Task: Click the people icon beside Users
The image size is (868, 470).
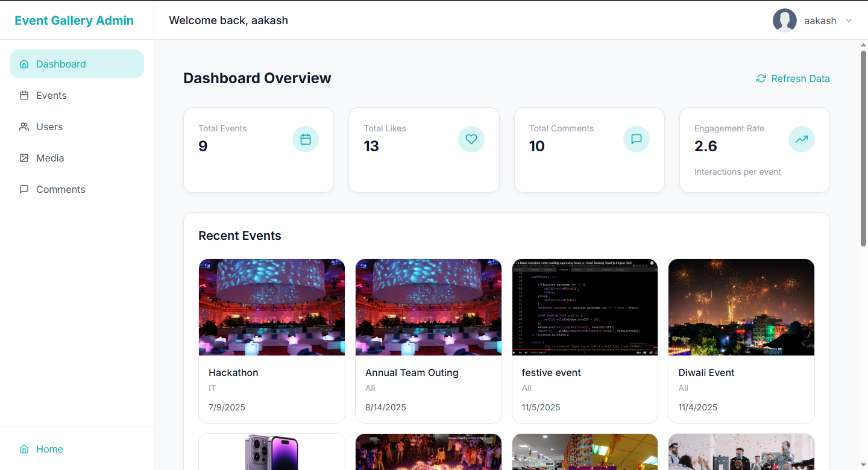Action: [24, 127]
